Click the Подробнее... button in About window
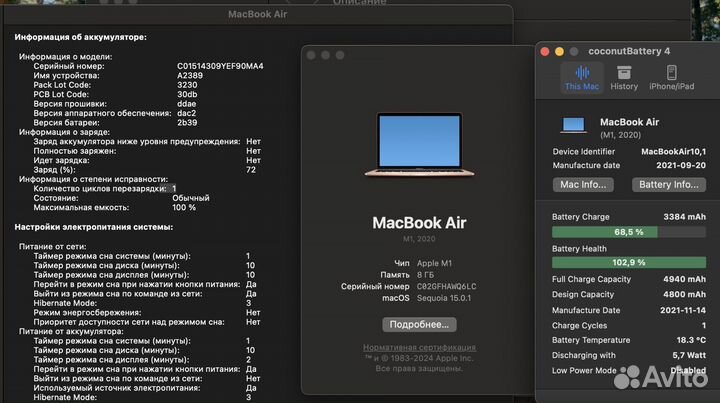The width and height of the screenshot is (720, 403). click(x=419, y=325)
